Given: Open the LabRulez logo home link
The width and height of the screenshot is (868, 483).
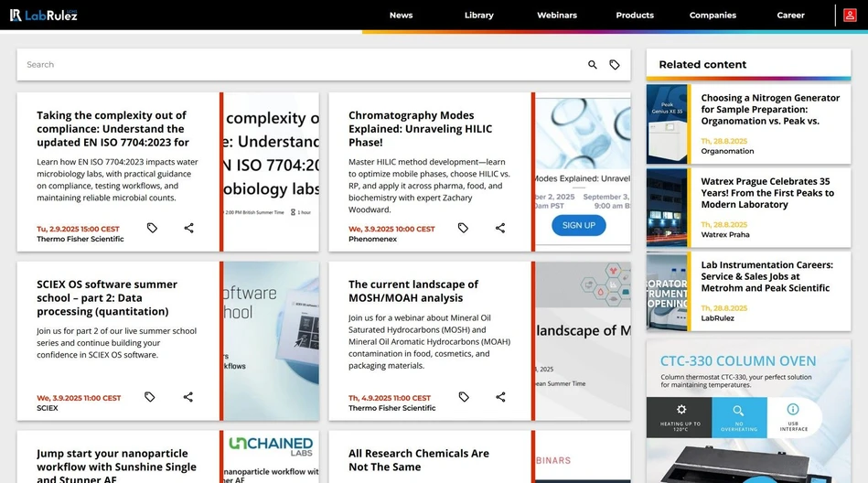Looking at the screenshot, I should 44,15.
